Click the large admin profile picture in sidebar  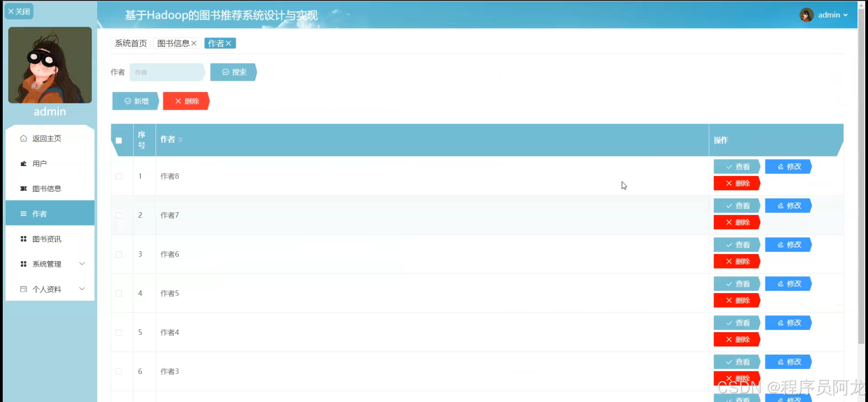click(50, 65)
